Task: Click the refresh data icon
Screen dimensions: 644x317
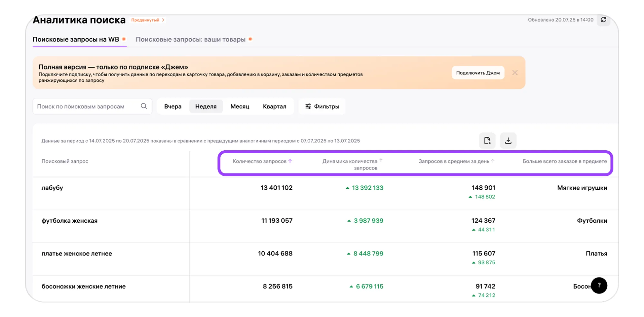Action: point(603,20)
